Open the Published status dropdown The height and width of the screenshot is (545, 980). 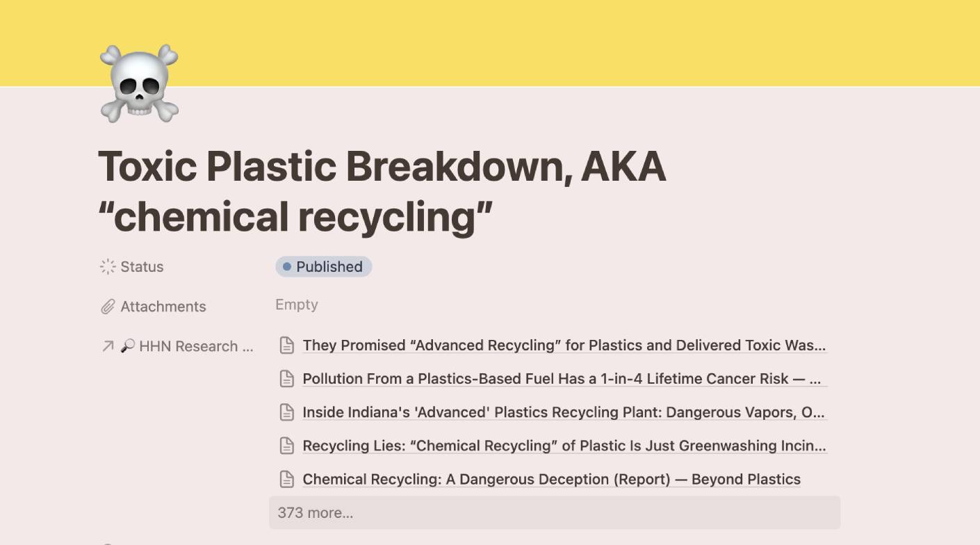pyautogui.click(x=324, y=267)
